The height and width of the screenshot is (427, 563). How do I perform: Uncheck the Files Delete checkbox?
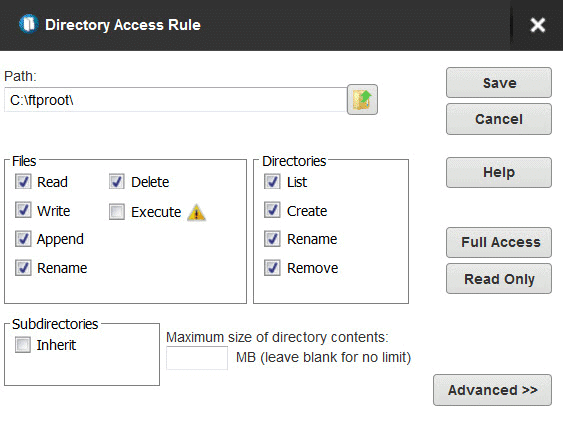[117, 181]
